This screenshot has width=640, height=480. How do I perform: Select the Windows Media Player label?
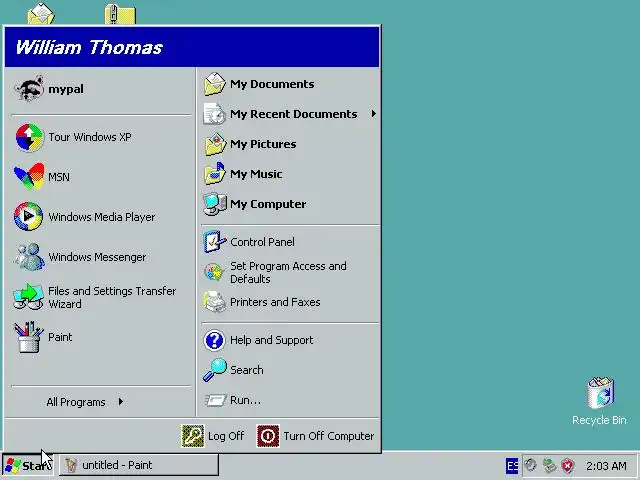(x=102, y=217)
